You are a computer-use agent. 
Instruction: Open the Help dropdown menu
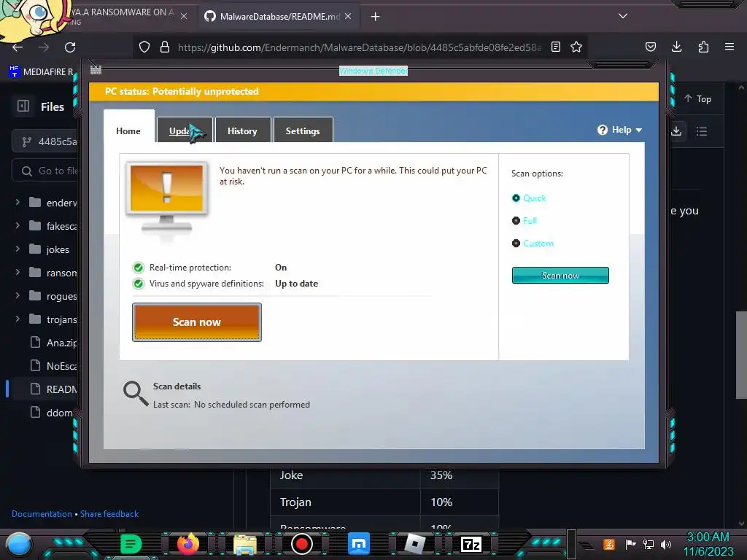coord(619,130)
